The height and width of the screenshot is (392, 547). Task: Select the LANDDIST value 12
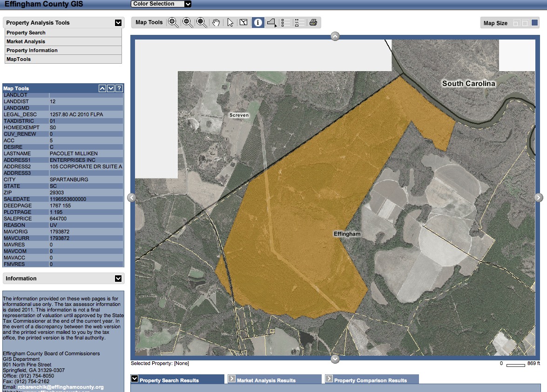click(53, 102)
